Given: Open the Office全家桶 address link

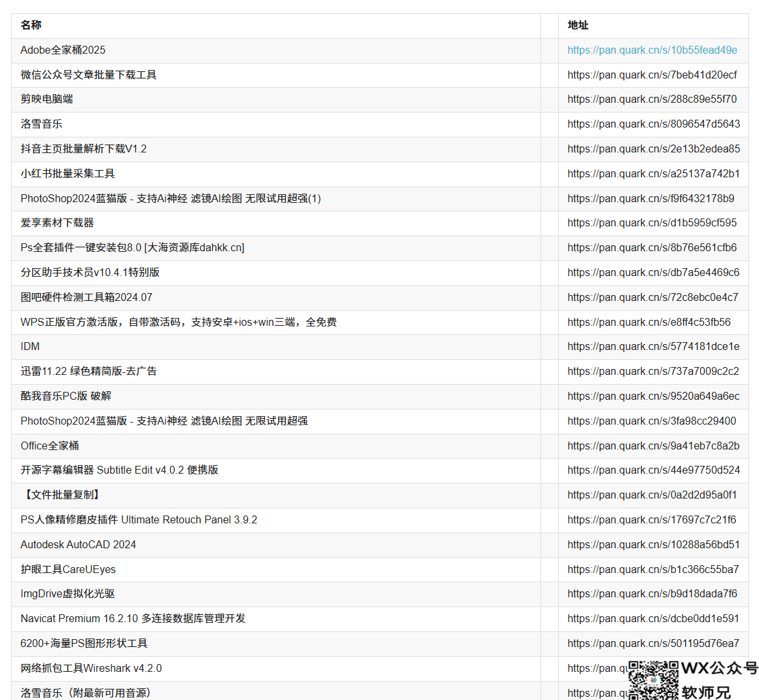Looking at the screenshot, I should (654, 446).
